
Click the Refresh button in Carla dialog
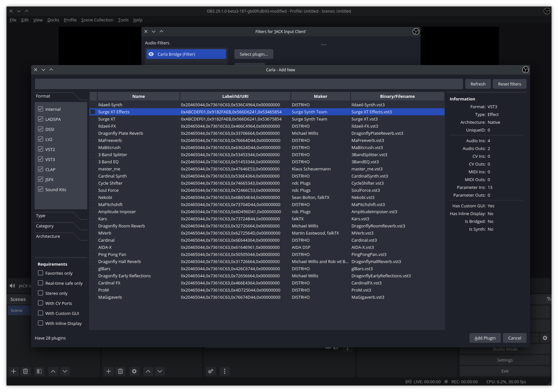point(478,84)
